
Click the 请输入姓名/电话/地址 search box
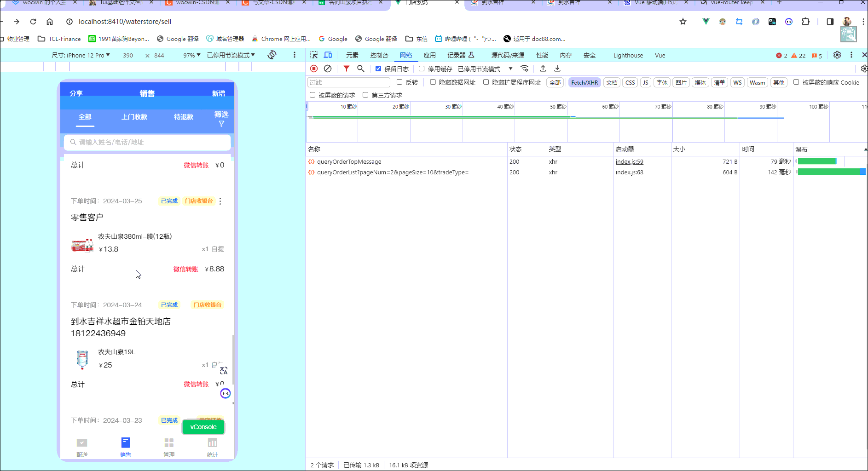pyautogui.click(x=147, y=142)
